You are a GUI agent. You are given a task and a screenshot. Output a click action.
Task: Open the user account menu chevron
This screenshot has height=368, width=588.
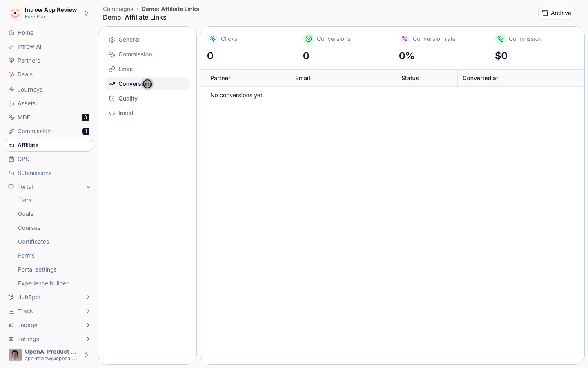(86, 355)
